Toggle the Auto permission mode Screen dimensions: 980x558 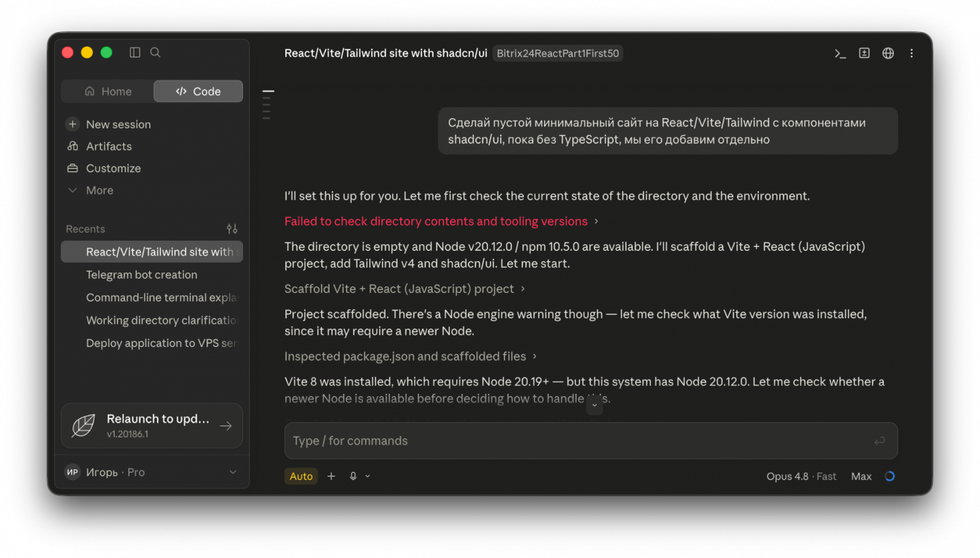pyautogui.click(x=301, y=476)
